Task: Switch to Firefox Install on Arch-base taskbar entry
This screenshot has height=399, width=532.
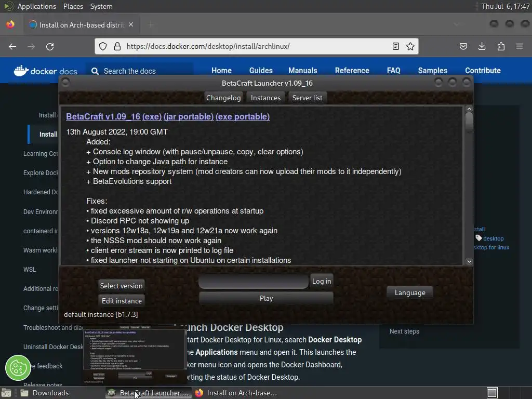Action: pos(236,393)
